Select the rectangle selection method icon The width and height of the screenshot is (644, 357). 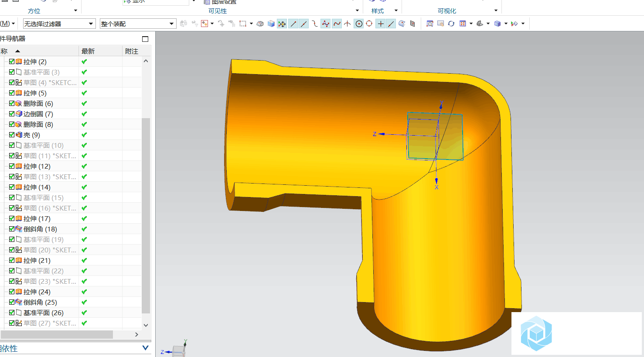point(243,24)
